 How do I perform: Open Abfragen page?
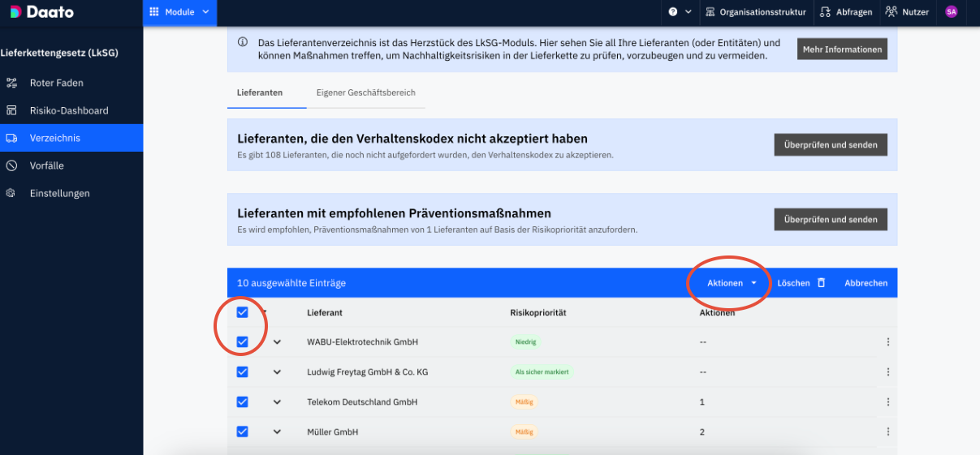(846, 11)
